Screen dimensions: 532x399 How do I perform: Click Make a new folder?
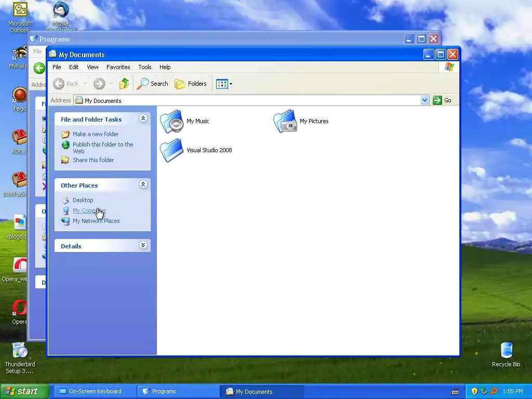[x=96, y=134]
